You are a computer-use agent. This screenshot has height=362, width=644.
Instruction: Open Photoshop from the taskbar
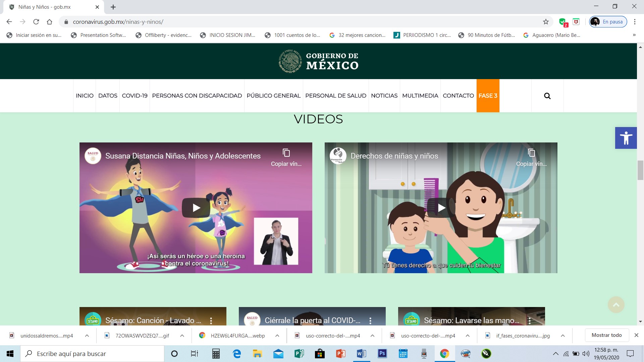click(x=382, y=354)
